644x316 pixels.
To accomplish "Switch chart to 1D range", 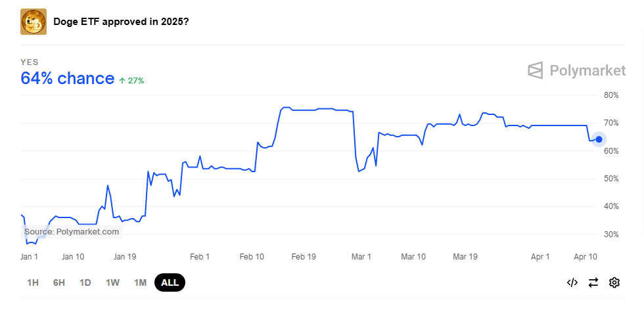I will tap(85, 282).
